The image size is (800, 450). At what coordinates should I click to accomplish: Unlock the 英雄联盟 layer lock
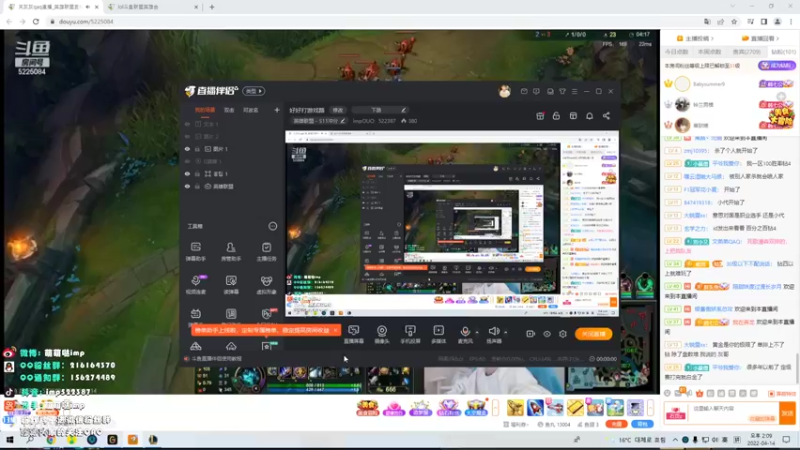coord(197,186)
